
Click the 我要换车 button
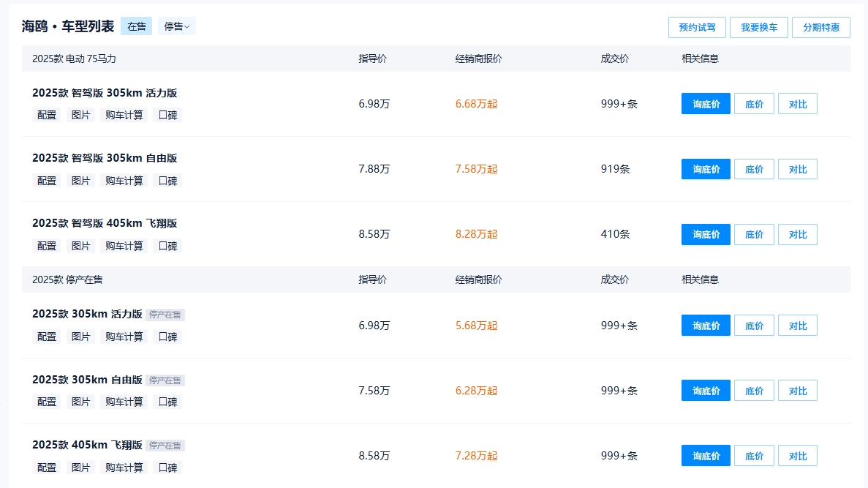pos(759,27)
